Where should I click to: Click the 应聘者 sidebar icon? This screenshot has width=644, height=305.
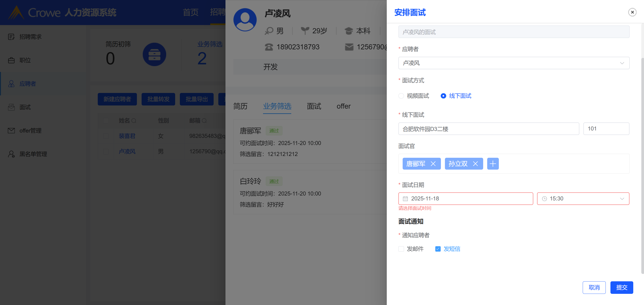coord(11,84)
